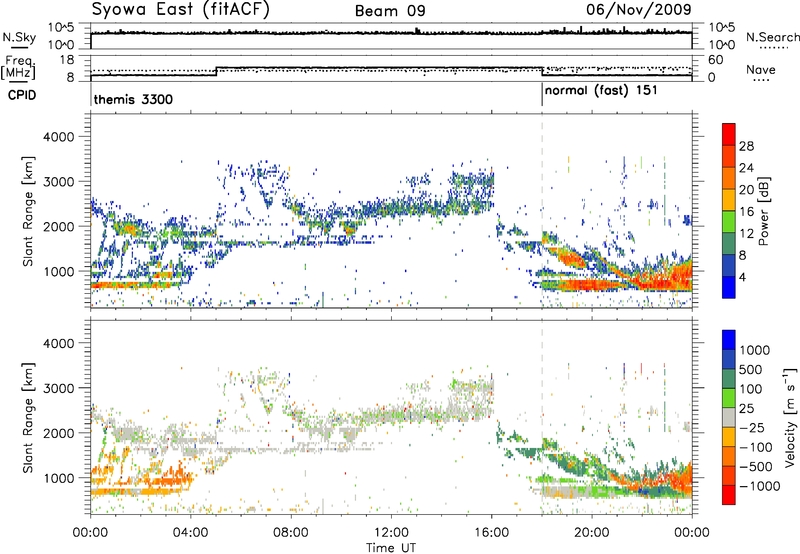Viewport: 800px width, 554px height.
Task: Click the '18' tick on frequency axis
Action: click(66, 60)
